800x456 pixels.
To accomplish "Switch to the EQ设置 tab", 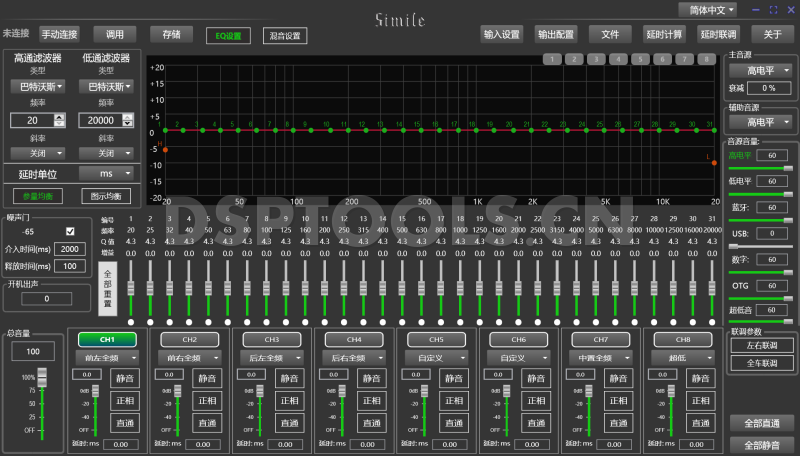I will click(x=229, y=36).
